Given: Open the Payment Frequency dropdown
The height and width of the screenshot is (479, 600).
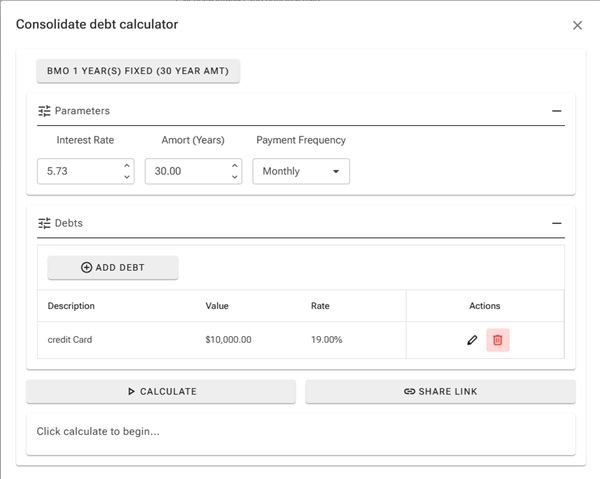Looking at the screenshot, I should (x=300, y=171).
